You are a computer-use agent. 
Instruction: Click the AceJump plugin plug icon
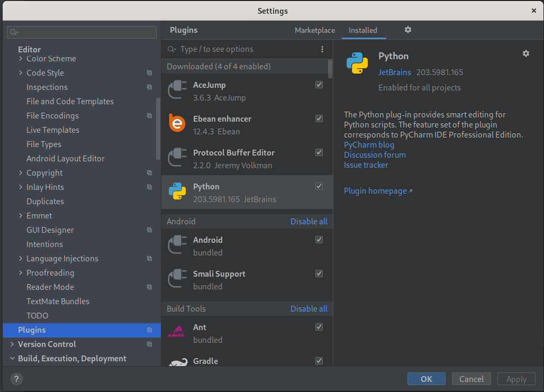(x=177, y=91)
